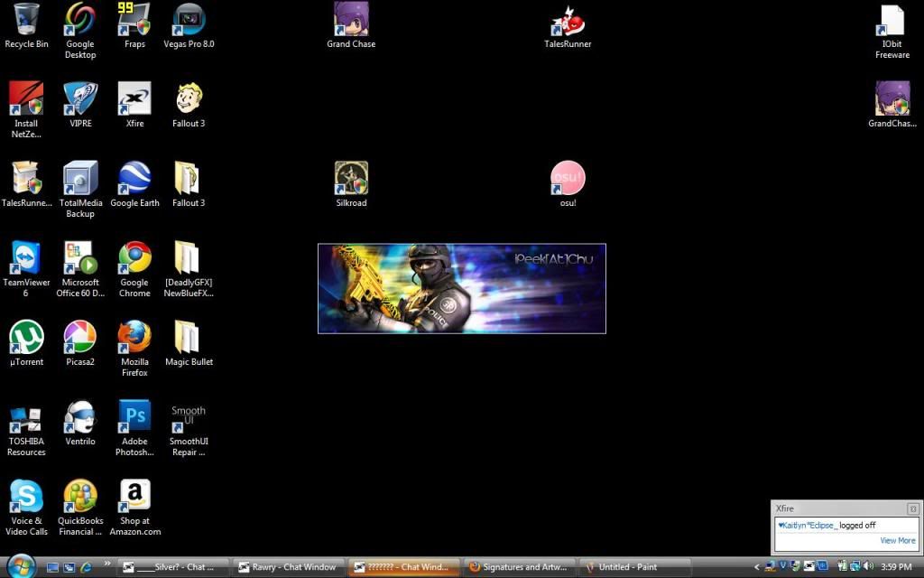Select the Xfire desktop icon
This screenshot has width=924, height=578.
click(134, 99)
